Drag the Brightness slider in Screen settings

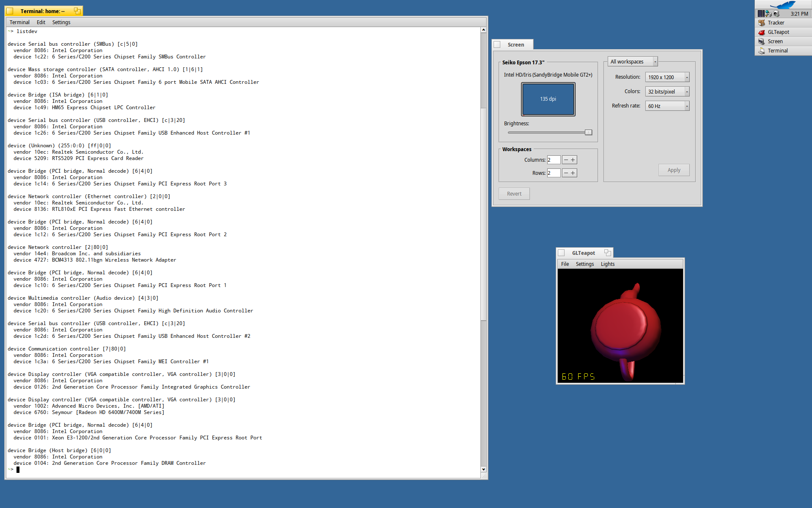point(587,132)
